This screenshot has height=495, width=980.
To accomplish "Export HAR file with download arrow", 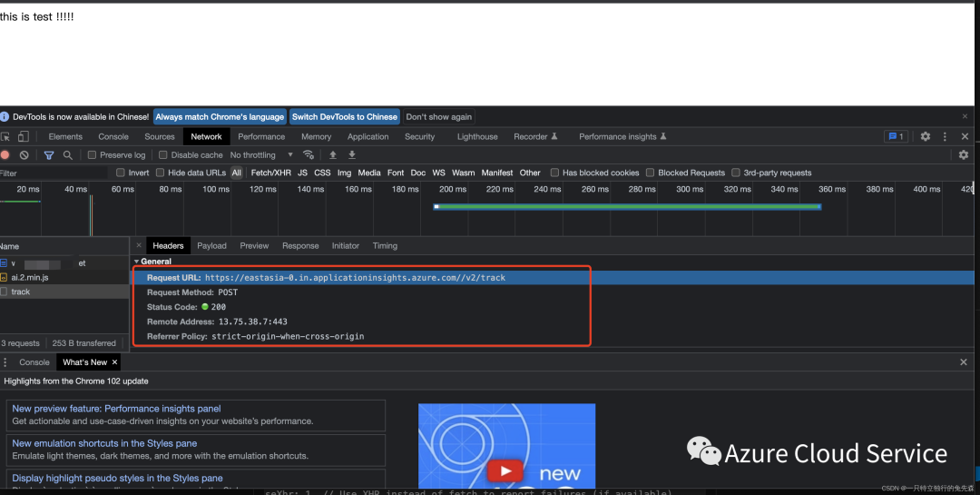I will [x=352, y=154].
